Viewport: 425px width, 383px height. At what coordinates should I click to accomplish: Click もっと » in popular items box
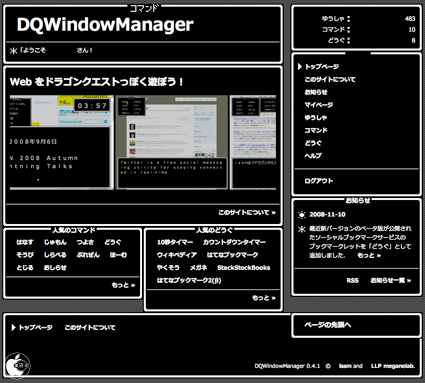pos(264,298)
